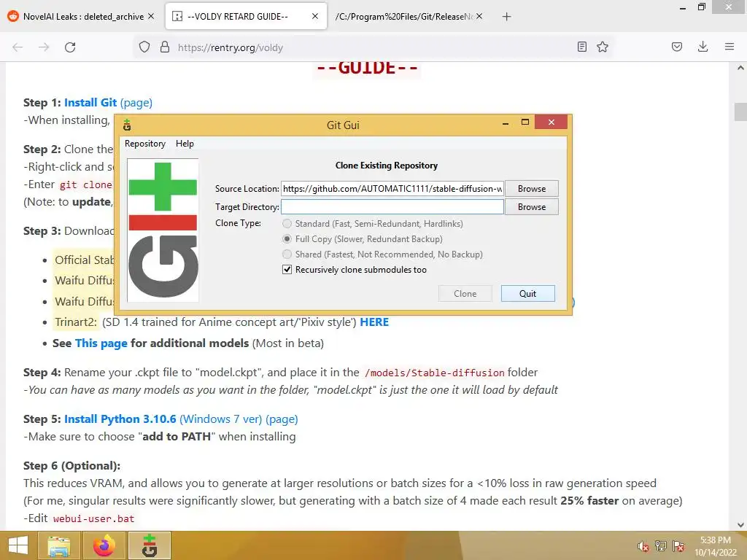Close the VOLDY RETARD GUIDE tab
747x560 pixels.
point(315,16)
